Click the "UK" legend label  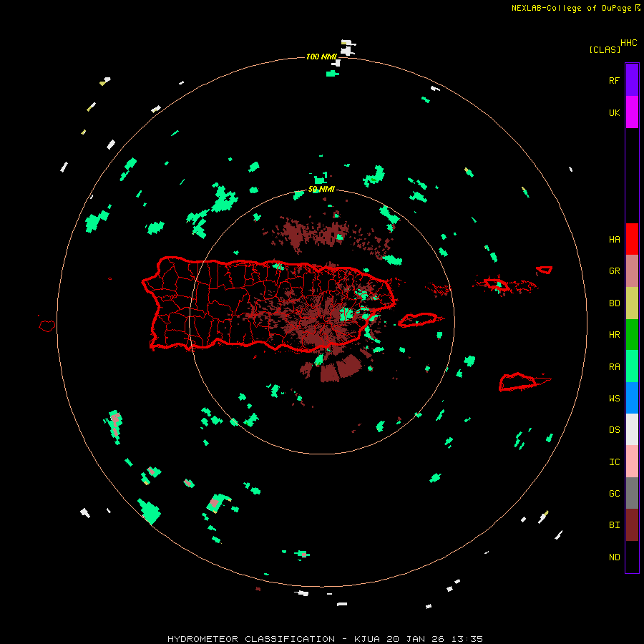(x=614, y=113)
